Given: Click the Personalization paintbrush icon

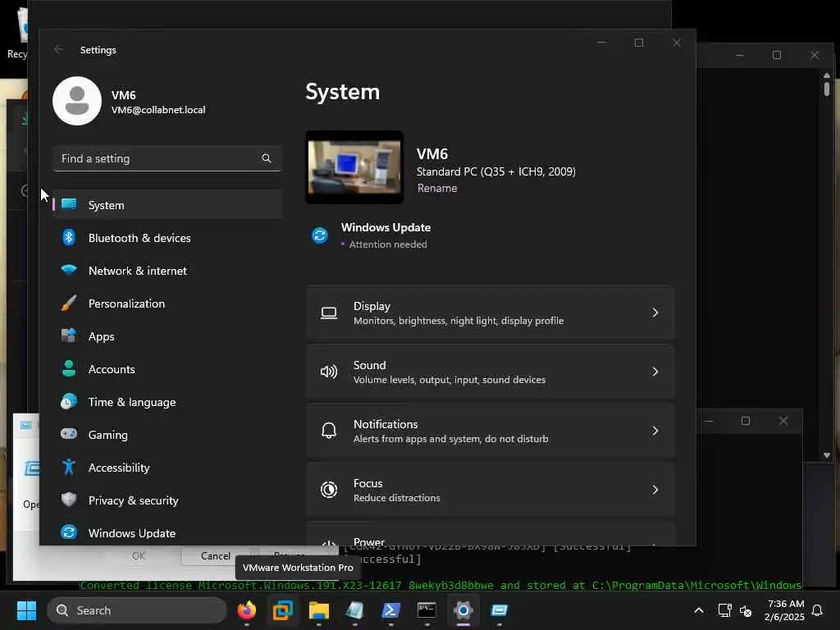Looking at the screenshot, I should coord(69,304).
